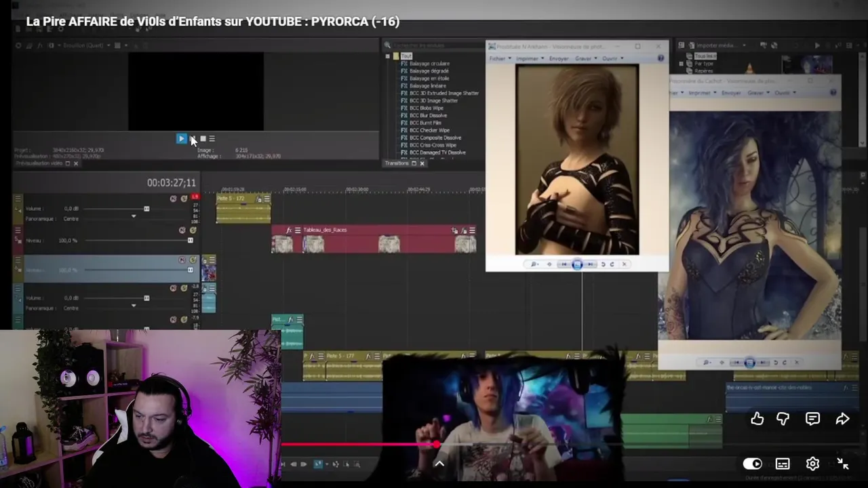Mute the highlighted blue video track
This screenshot has width=868, height=488.
click(182, 260)
